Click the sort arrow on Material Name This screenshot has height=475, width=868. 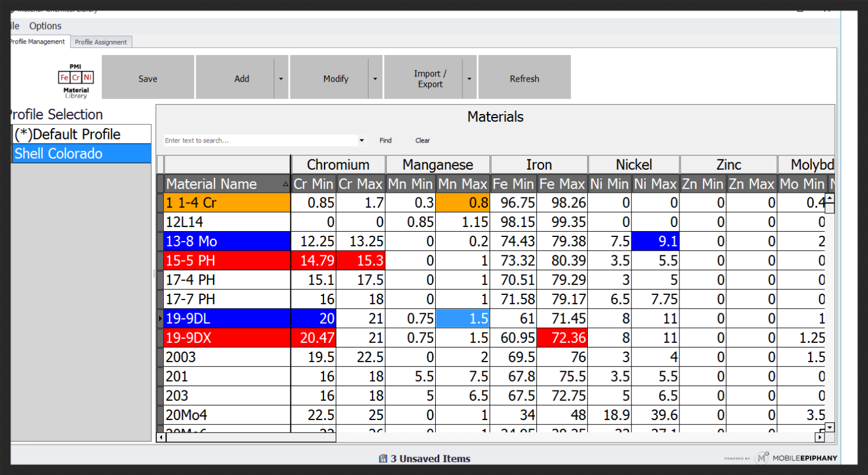tap(285, 184)
